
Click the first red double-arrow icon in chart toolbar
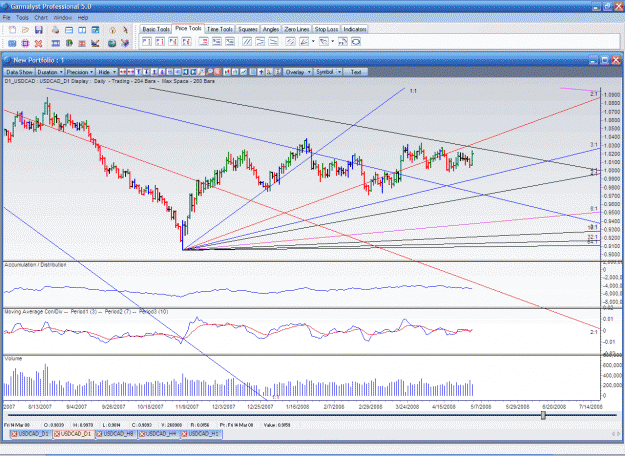click(x=123, y=72)
